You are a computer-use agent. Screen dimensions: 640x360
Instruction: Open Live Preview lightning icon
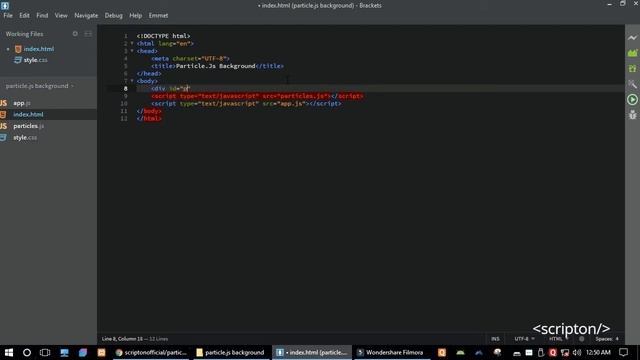tap(632, 38)
